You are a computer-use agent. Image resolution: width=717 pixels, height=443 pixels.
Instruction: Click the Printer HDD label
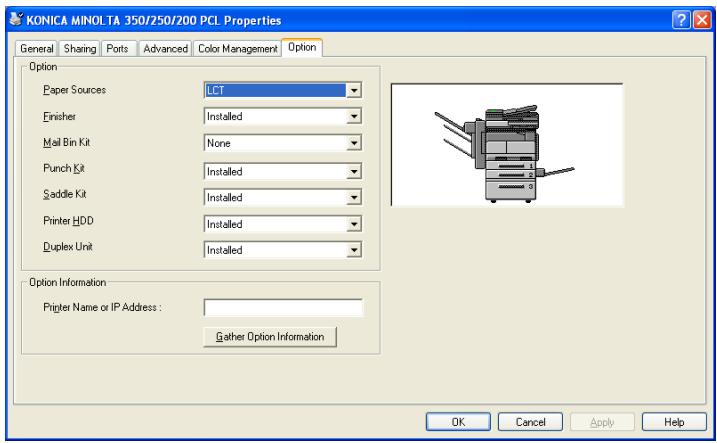click(x=68, y=220)
